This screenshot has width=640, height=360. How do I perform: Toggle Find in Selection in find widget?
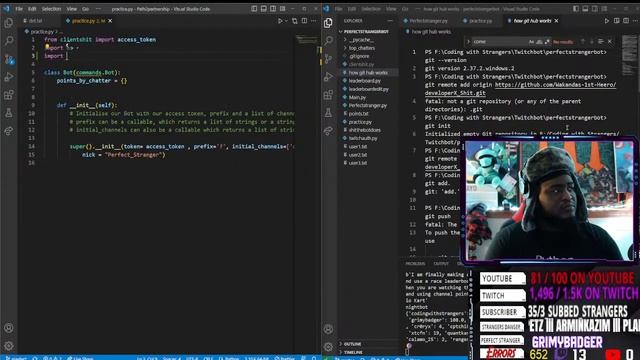pyautogui.click(x=600, y=41)
